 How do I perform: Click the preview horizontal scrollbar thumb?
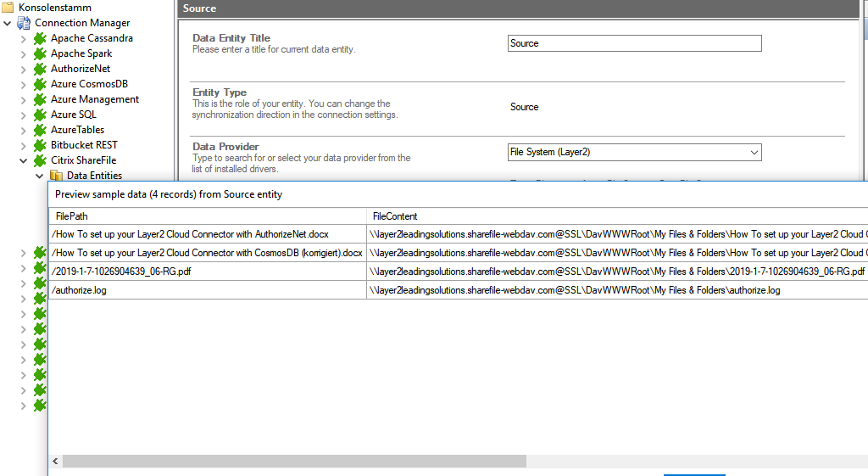coord(294,461)
